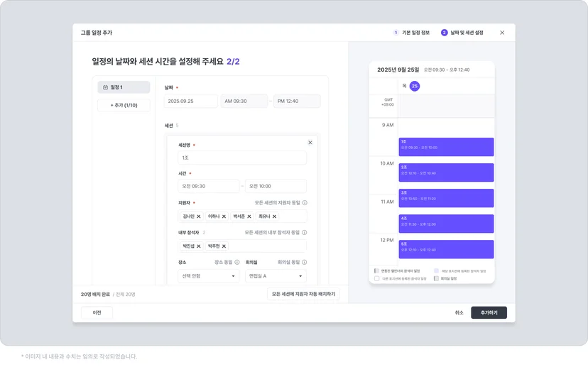This screenshot has height=367, width=588.
Task: Cancel with the 취소 button
Action: pyautogui.click(x=459, y=312)
